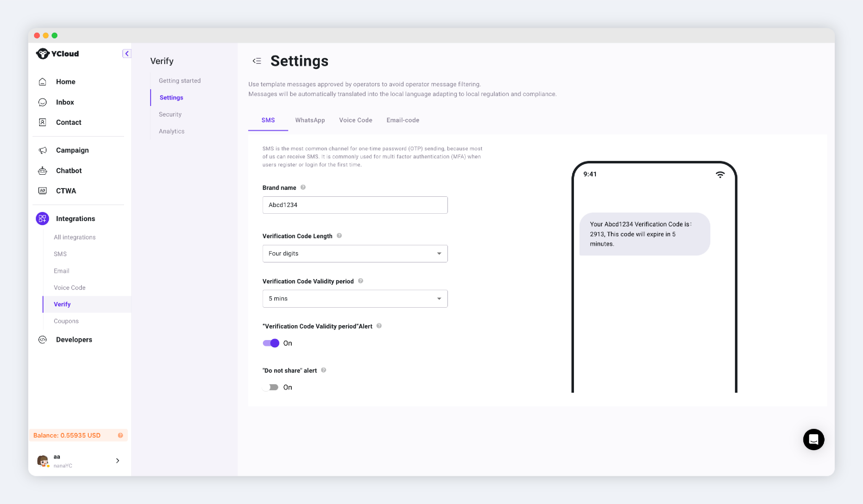Screen dimensions: 863x504
Task: Switch to the WhatsApp tab
Action: 310,120
